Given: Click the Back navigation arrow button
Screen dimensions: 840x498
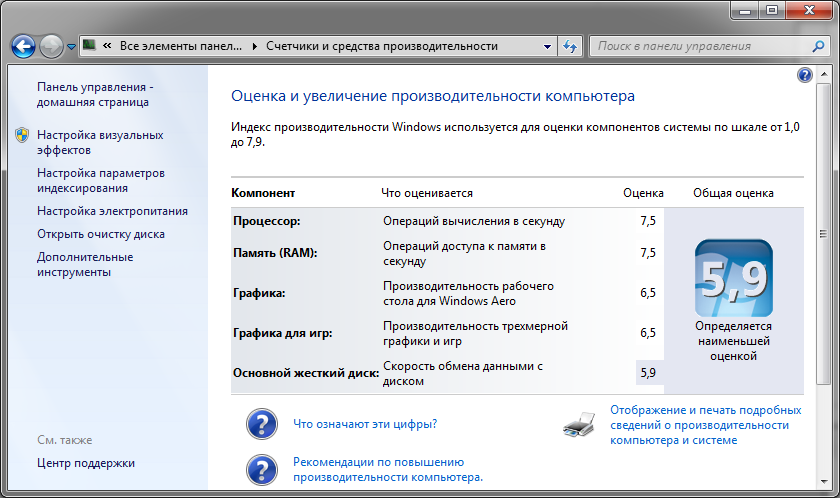Looking at the screenshot, I should click(24, 46).
